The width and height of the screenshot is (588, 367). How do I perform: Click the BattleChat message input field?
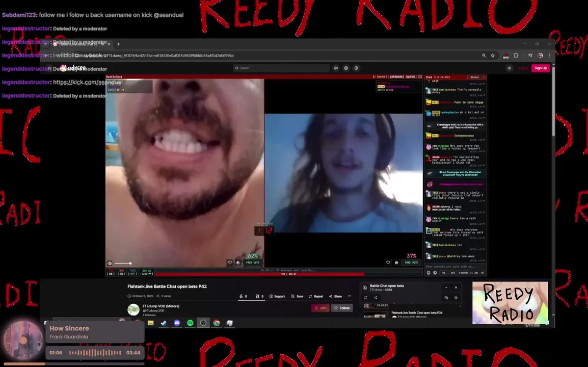(x=455, y=267)
